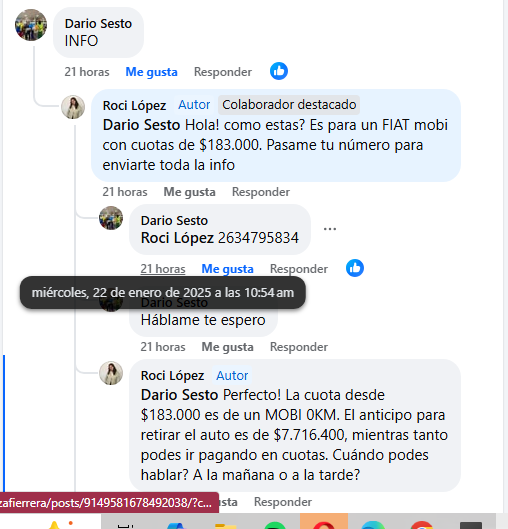This screenshot has height=529, width=508.
Task: Click the thumbs-up reaction under the phone number comment
Action: pos(355,268)
